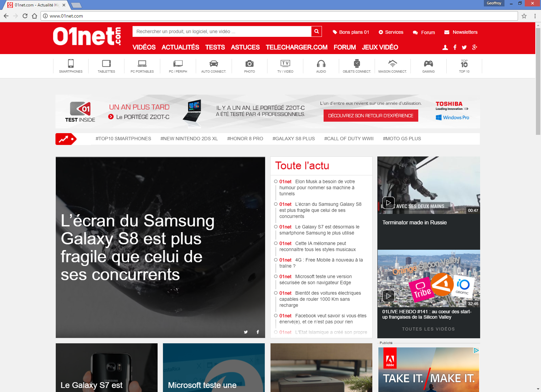Click the page vertical scrollbar thumb

click(x=538, y=81)
